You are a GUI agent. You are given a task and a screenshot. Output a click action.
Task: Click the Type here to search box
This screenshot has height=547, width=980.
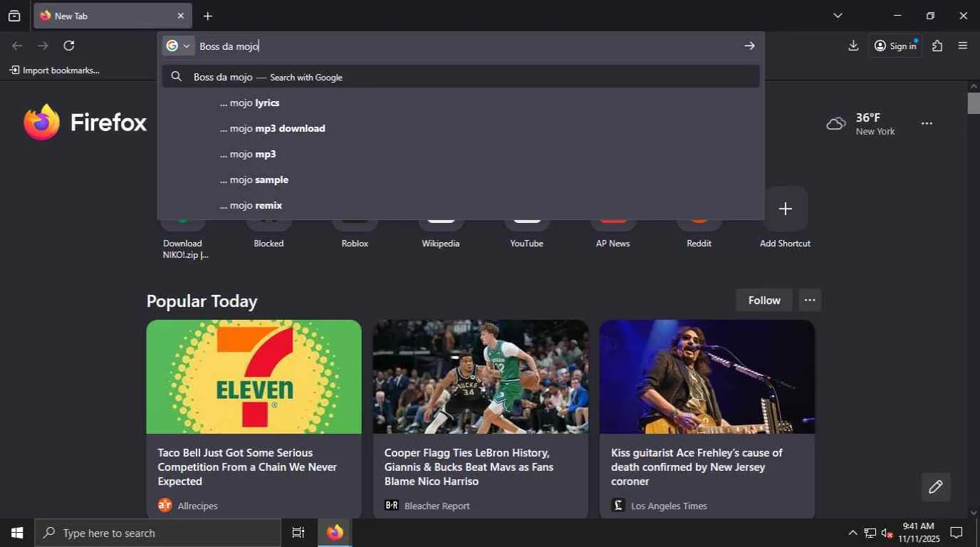158,533
